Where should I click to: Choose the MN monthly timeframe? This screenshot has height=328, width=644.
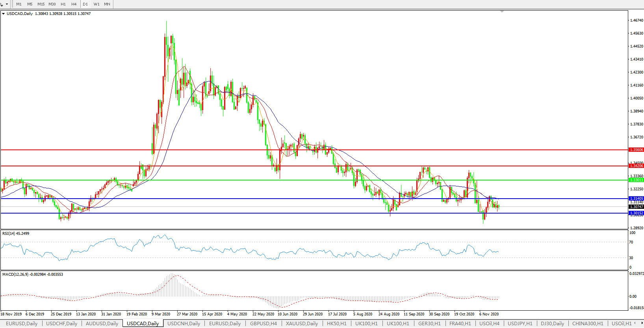tap(107, 4)
